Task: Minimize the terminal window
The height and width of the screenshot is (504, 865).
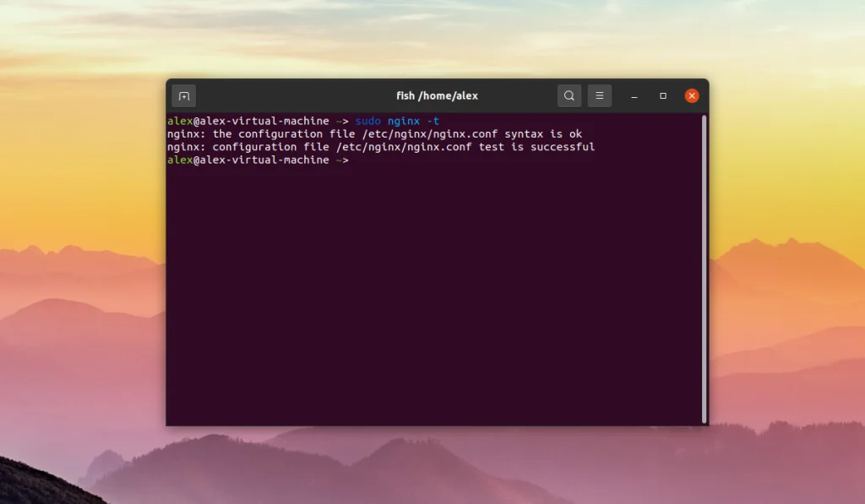Action: pyautogui.click(x=634, y=96)
